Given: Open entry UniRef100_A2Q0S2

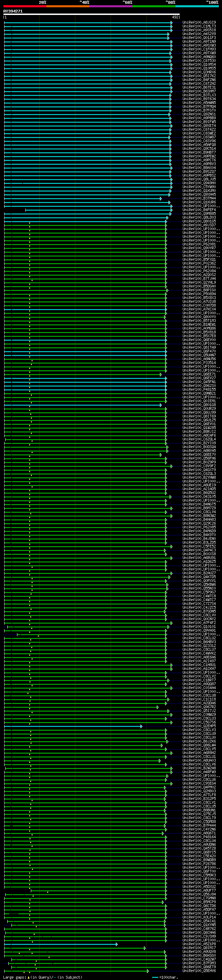Looking at the screenshot, I should click(199, 275).
